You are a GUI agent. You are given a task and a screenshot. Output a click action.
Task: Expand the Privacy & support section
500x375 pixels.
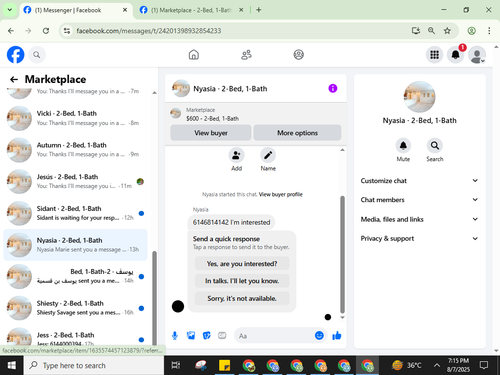click(419, 238)
